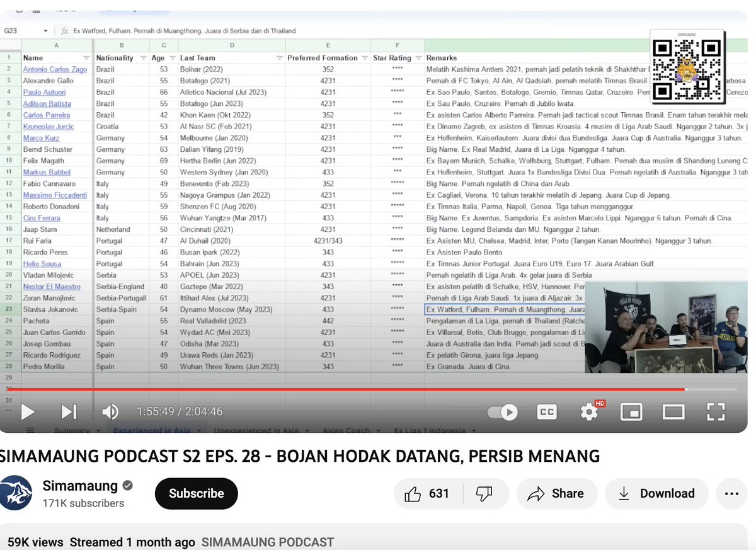Viewport: 756px width, 550px height.
Task: Click the webcam overlay of podcast hosts
Action: click(x=666, y=327)
